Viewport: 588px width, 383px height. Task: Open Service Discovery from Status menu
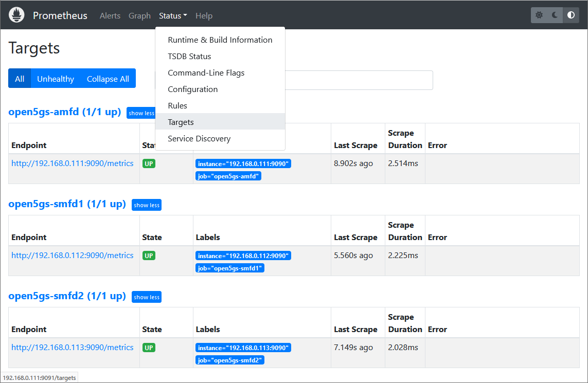[220, 139]
